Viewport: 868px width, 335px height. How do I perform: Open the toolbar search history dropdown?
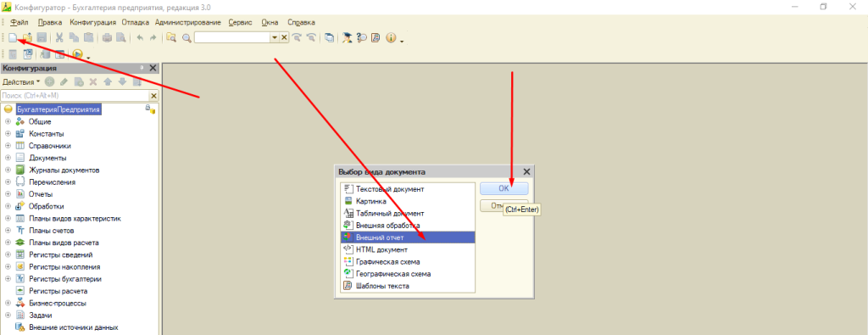(x=275, y=37)
